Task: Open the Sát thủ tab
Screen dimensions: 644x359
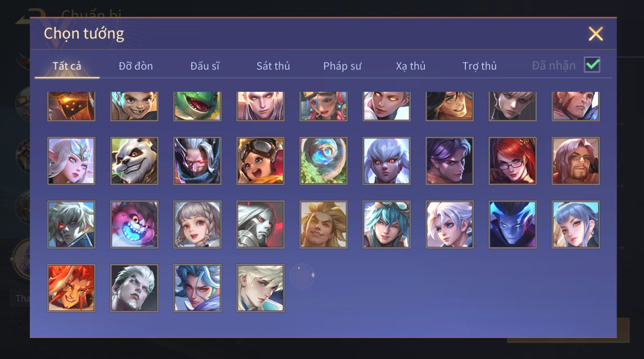Action: 273,66
